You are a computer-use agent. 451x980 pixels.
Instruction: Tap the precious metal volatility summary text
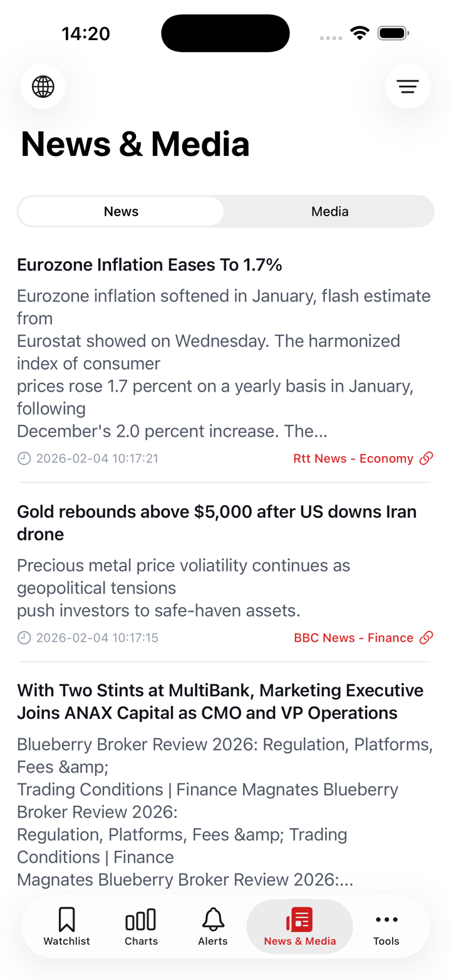pos(183,588)
